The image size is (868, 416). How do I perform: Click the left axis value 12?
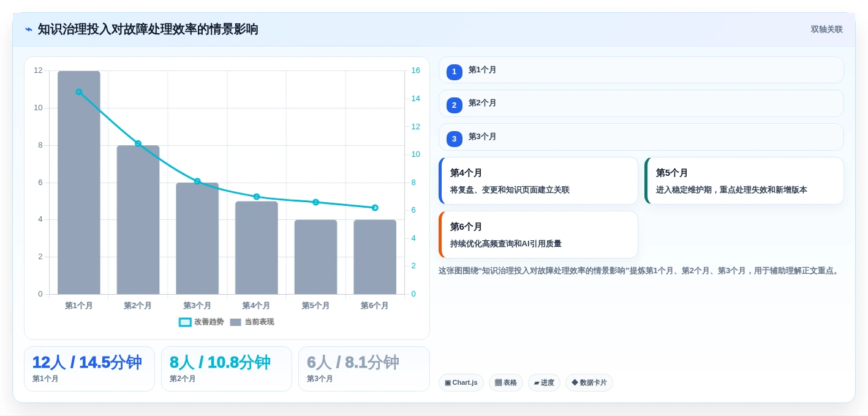(38, 70)
